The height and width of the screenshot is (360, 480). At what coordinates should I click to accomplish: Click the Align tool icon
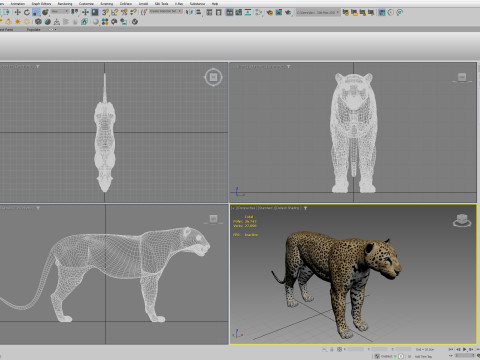pos(199,12)
